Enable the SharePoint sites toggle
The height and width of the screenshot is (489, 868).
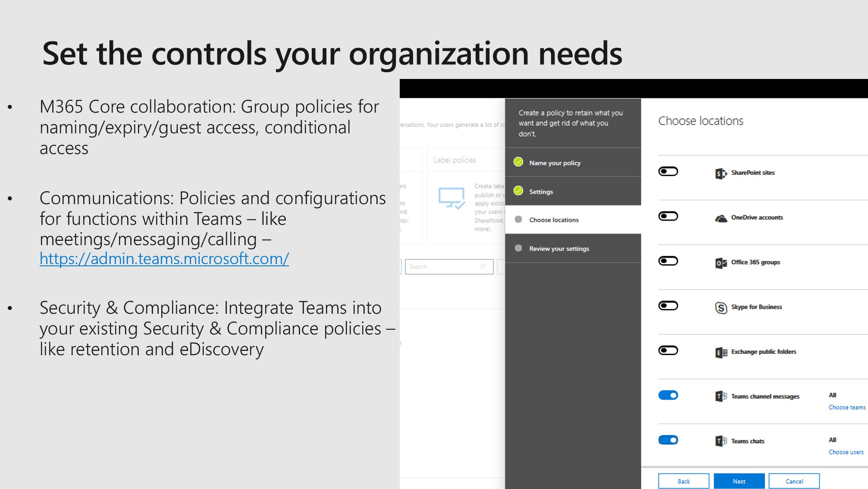coord(668,171)
